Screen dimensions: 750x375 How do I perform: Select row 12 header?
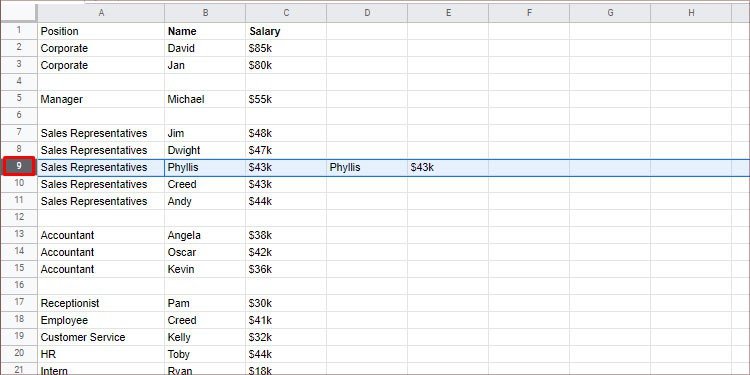[x=19, y=218]
